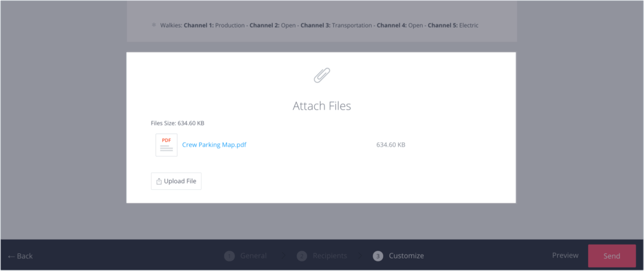The height and width of the screenshot is (271, 644).
Task: Switch to the Recipients step label
Action: [330, 256]
